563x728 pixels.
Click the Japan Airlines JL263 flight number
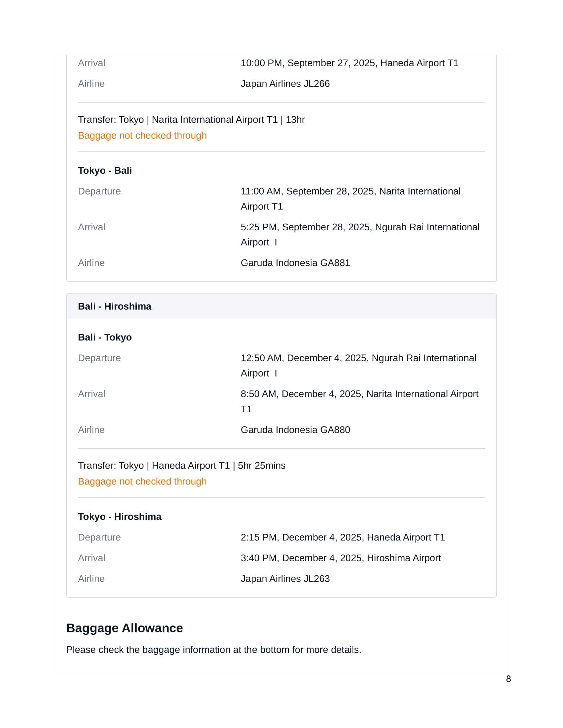click(285, 579)
